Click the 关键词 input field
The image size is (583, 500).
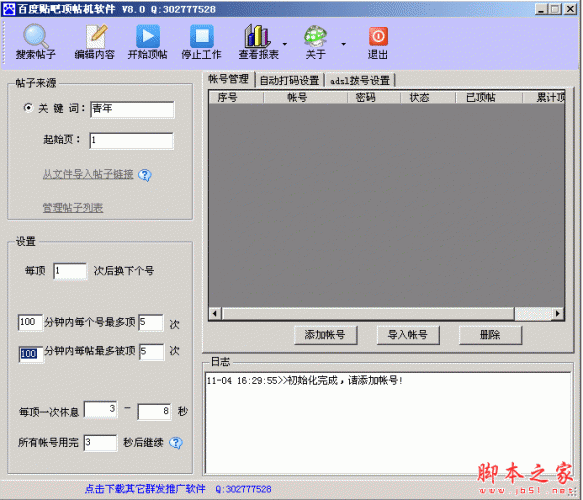[132, 110]
